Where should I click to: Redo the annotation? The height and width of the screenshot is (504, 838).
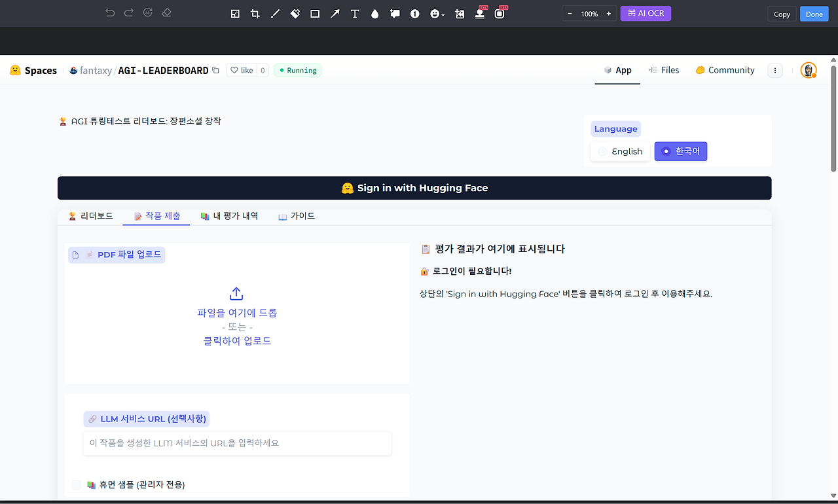[129, 13]
